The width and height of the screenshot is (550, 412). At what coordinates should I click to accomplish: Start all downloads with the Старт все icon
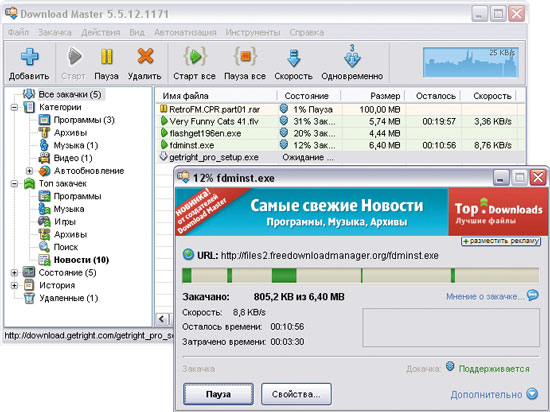click(x=195, y=56)
